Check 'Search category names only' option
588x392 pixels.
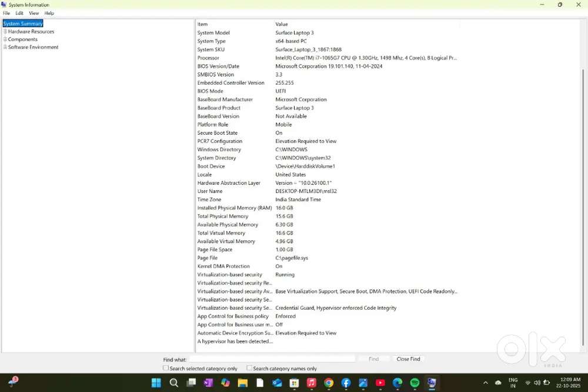click(249, 368)
